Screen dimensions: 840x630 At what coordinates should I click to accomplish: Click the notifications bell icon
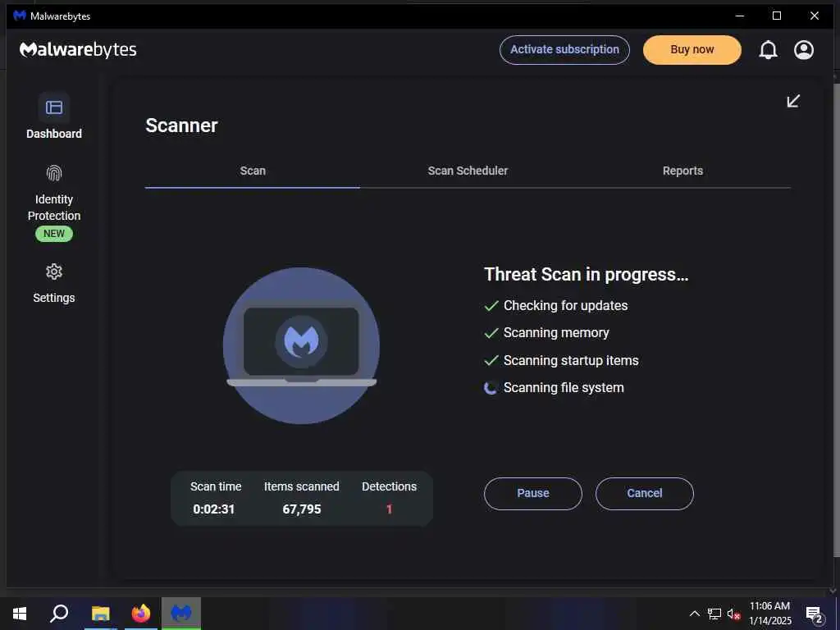point(768,50)
